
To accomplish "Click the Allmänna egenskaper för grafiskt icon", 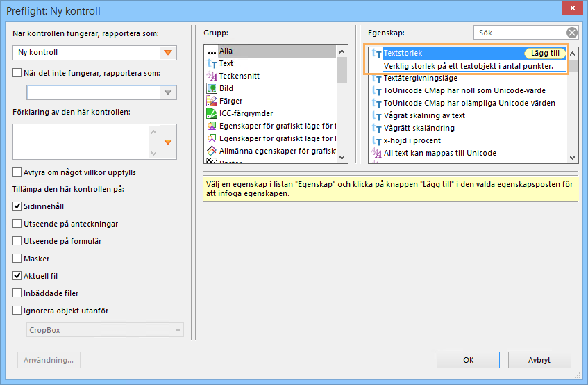I will (212, 151).
